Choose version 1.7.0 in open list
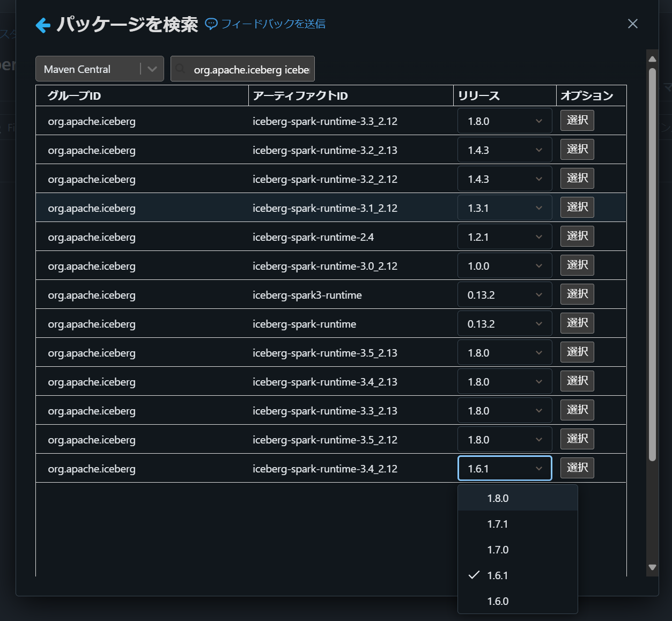Screen dimensions: 672x621 518,550
